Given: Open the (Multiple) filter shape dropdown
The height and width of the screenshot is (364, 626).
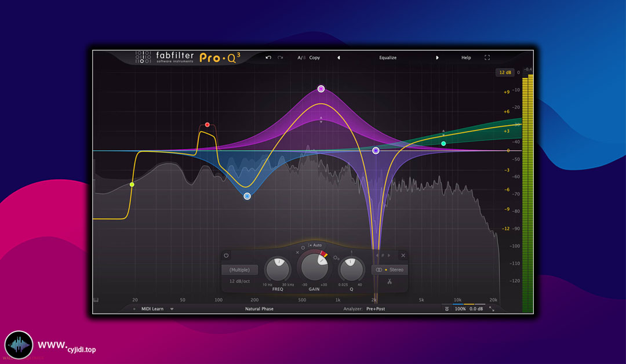Looking at the screenshot, I should pyautogui.click(x=239, y=270).
